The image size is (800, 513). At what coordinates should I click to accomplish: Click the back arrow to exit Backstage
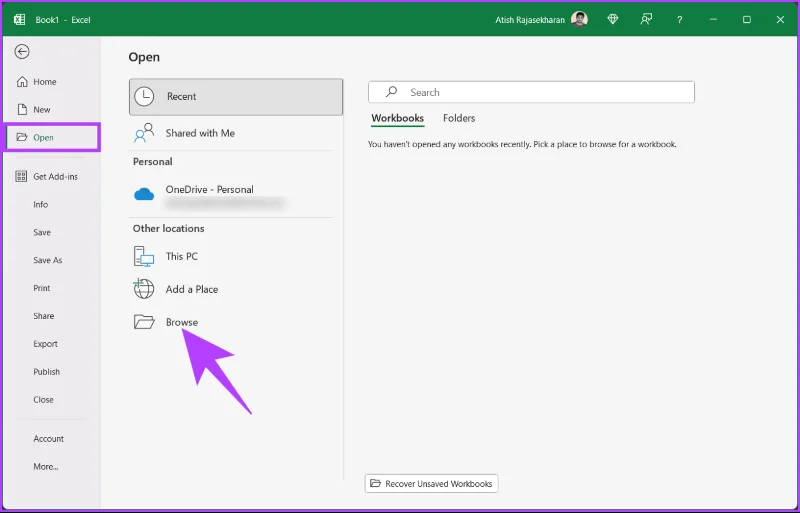22,52
